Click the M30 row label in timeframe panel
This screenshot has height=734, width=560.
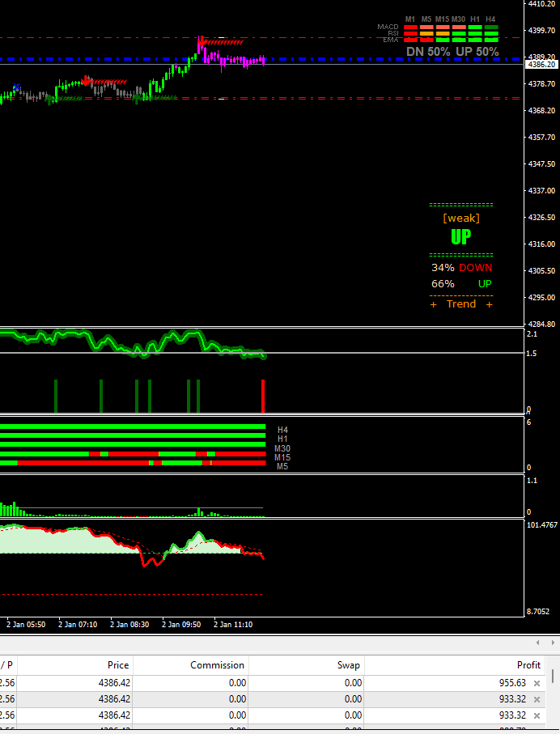click(282, 448)
